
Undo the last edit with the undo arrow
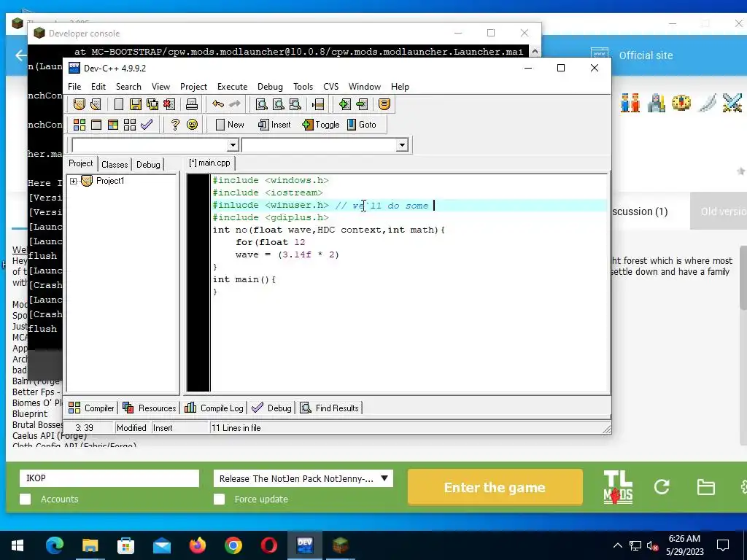(x=217, y=104)
